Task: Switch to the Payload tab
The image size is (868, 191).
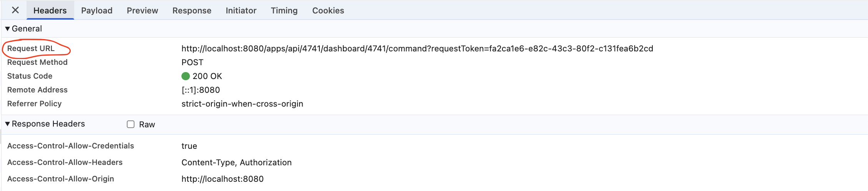Action: coord(96,10)
